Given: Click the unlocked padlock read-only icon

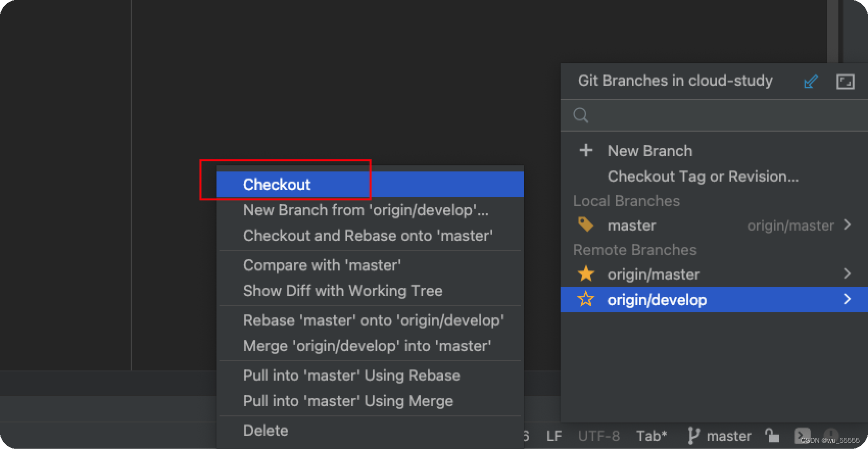Looking at the screenshot, I should pos(772,436).
